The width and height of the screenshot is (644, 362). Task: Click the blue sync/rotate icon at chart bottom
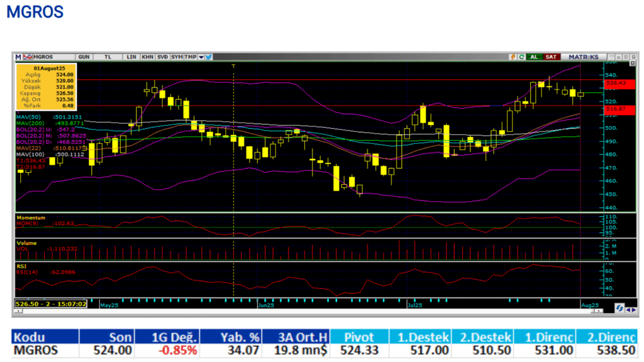coord(619,308)
